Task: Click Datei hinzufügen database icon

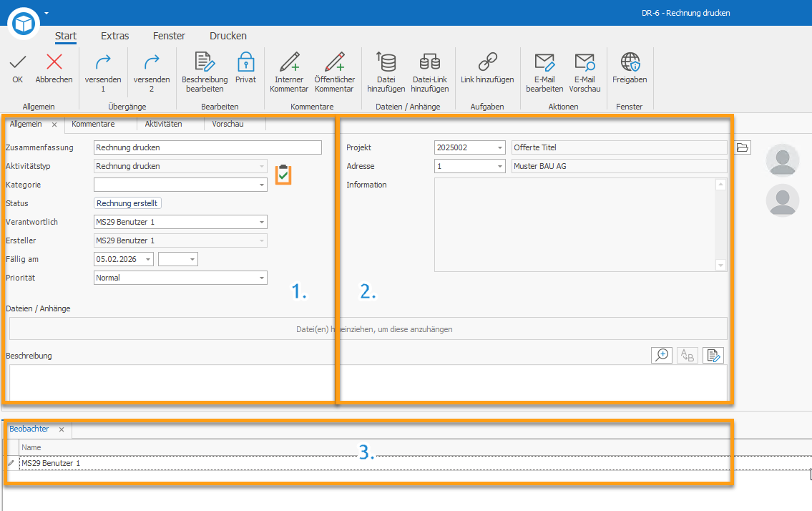Action: tap(386, 62)
